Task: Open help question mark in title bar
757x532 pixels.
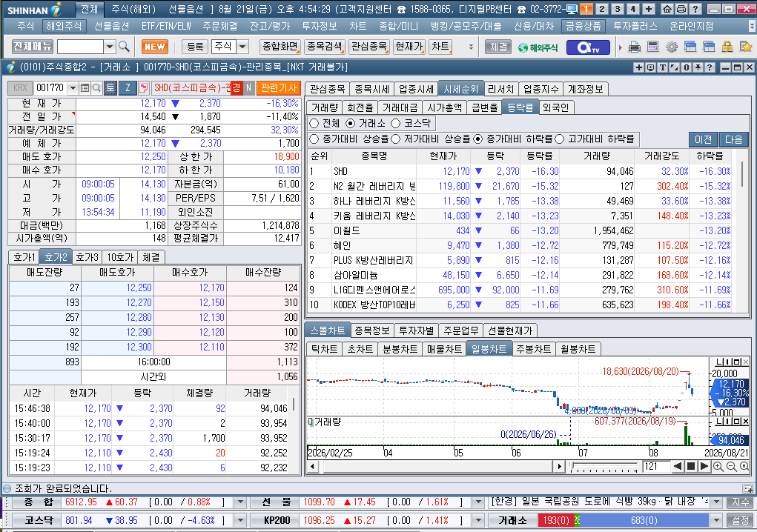Action: (695, 9)
